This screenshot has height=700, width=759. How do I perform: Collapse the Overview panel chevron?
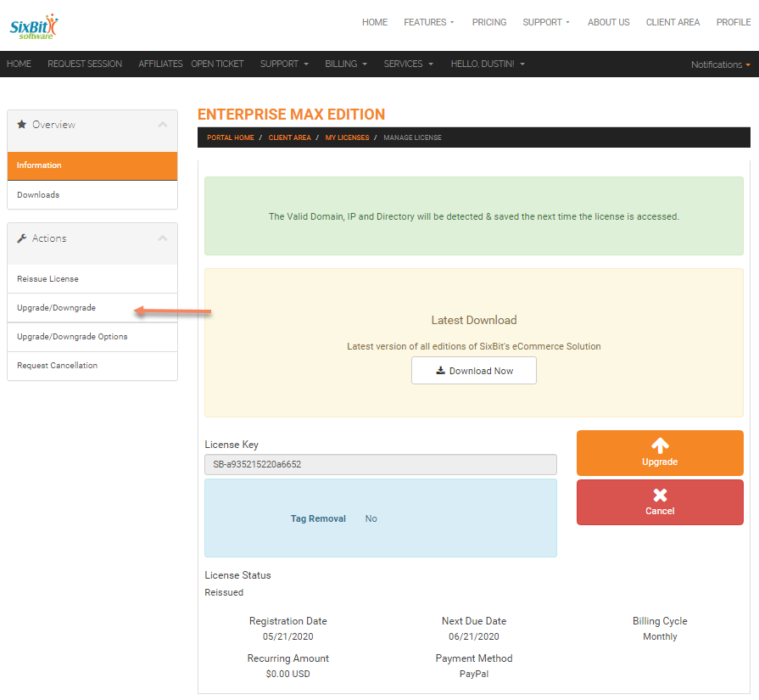tap(163, 125)
